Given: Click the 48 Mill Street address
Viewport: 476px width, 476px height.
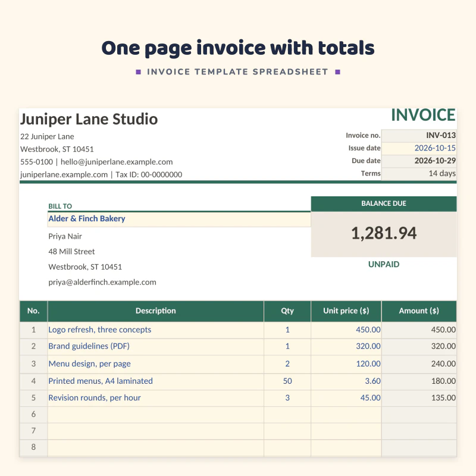Looking at the screenshot, I should 71,252.
